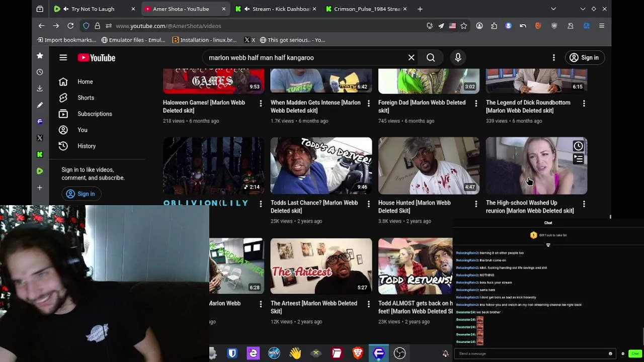Open the X bookmark
The height and width of the screenshot is (362, 644).
click(x=249, y=40)
